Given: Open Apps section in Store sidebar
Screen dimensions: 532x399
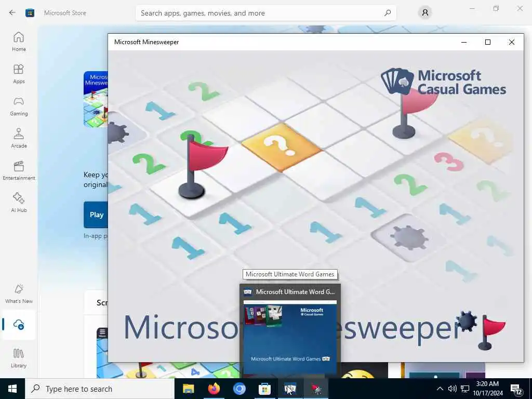Looking at the screenshot, I should click(x=19, y=74).
